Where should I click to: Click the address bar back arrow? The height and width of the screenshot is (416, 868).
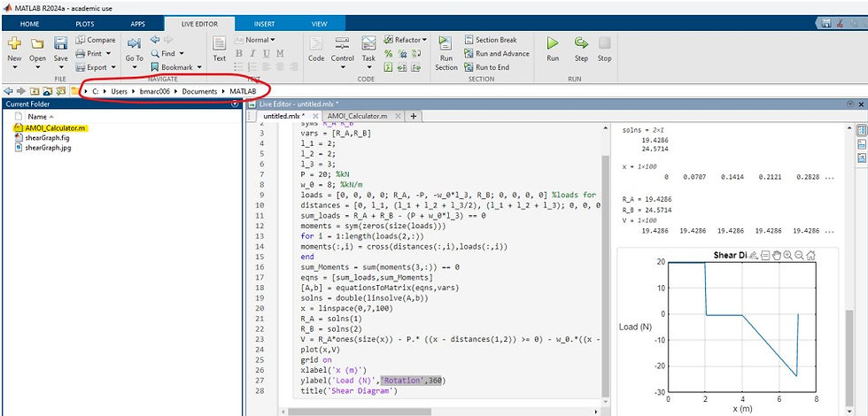(x=8, y=90)
